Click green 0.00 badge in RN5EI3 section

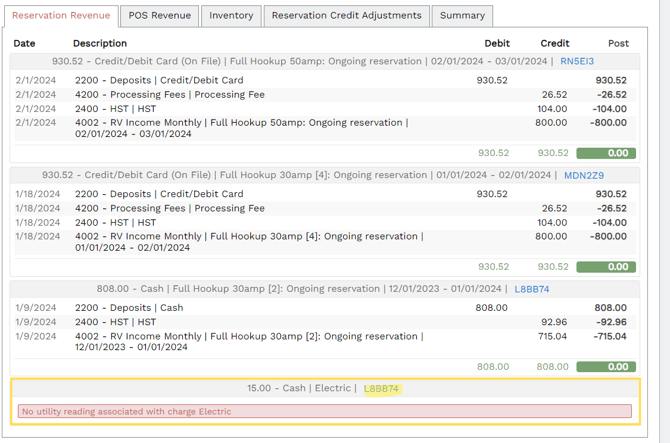point(606,153)
